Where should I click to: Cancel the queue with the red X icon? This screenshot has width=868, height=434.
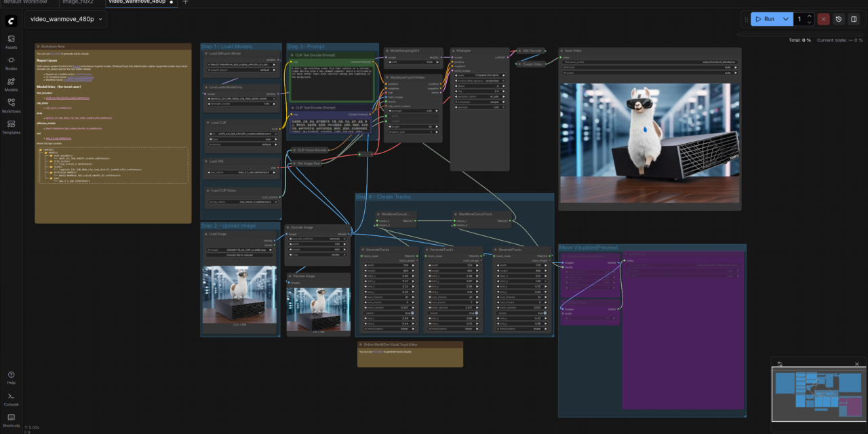pyautogui.click(x=823, y=19)
